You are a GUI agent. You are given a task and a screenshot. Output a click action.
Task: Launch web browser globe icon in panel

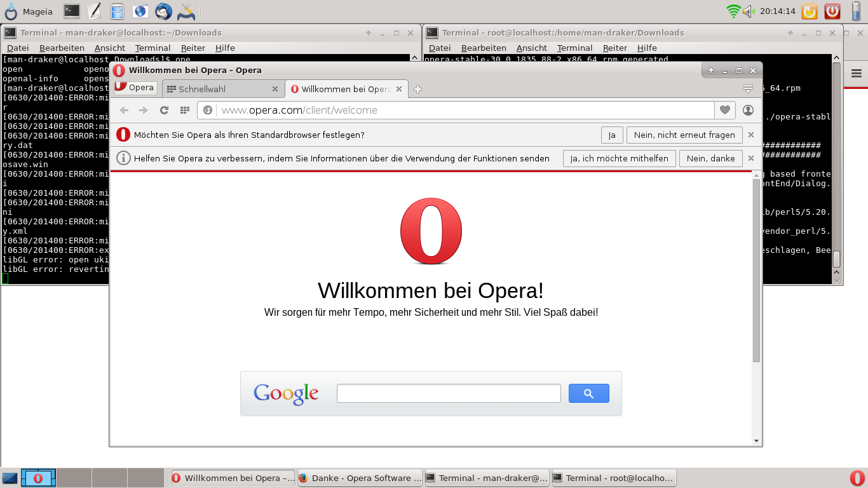click(140, 11)
